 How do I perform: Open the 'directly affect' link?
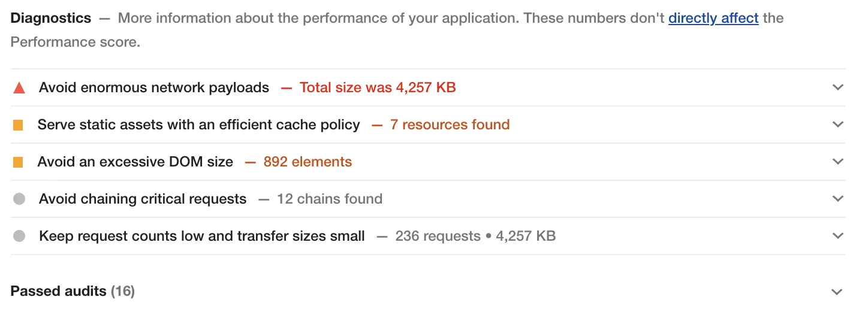713,18
